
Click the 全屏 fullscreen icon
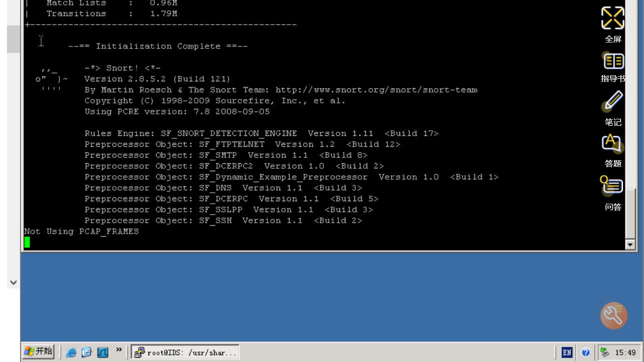(612, 18)
